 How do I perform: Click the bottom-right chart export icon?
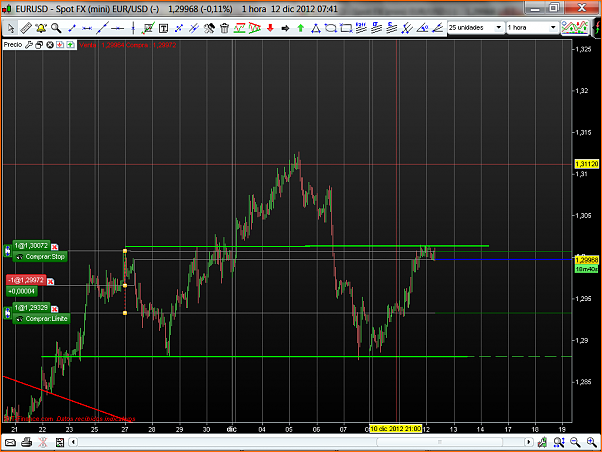(542, 443)
